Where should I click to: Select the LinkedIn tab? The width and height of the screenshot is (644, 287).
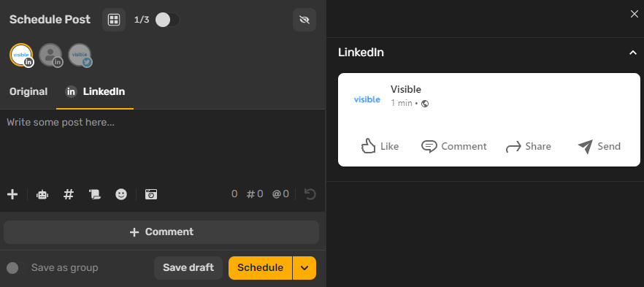pyautogui.click(x=95, y=91)
